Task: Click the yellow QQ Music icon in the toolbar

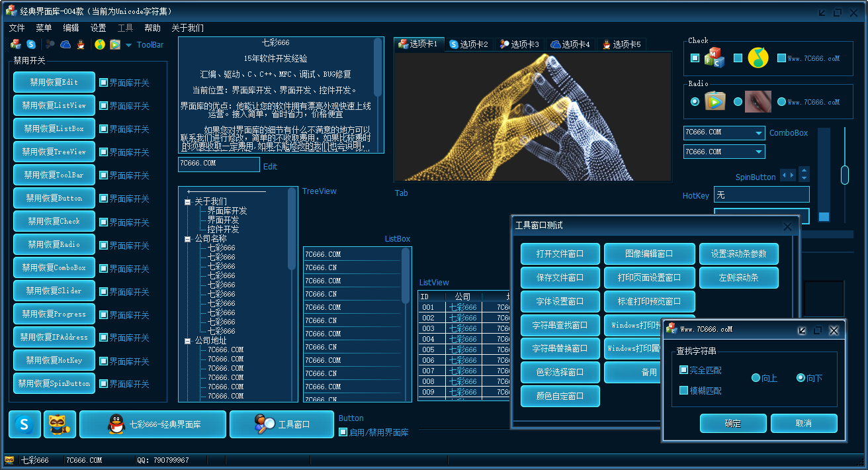Action: point(100,44)
